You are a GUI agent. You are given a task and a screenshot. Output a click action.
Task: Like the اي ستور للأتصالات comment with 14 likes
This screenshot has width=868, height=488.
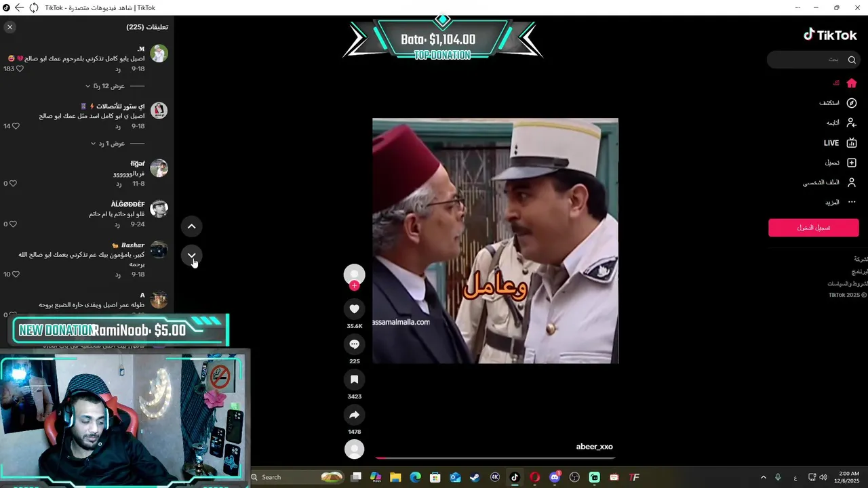(x=16, y=126)
